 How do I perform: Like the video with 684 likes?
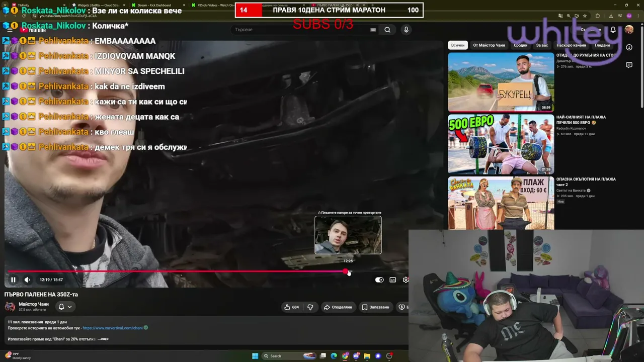(x=292, y=307)
